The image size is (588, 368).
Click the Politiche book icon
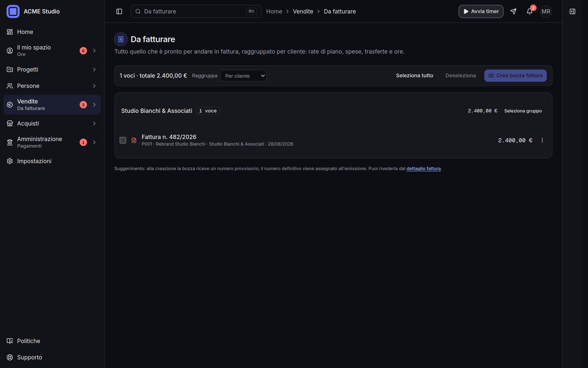pyautogui.click(x=10, y=341)
